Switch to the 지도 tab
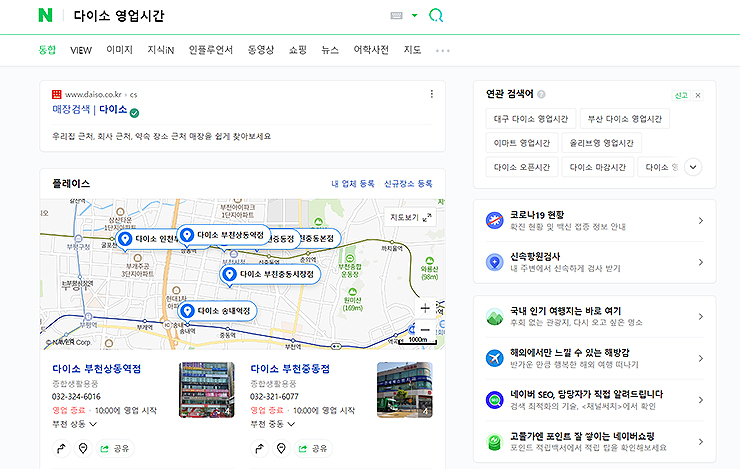Viewport: 740px width, 469px height. coord(412,50)
